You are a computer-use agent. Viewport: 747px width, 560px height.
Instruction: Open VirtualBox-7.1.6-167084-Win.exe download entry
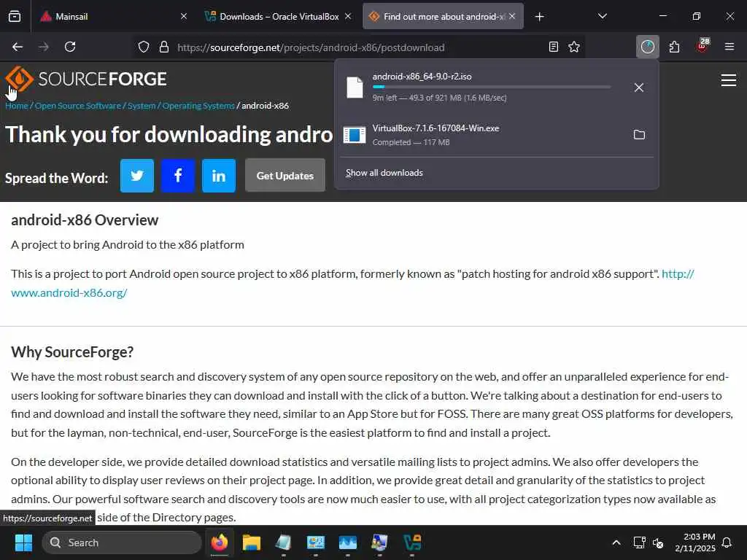pos(481,135)
